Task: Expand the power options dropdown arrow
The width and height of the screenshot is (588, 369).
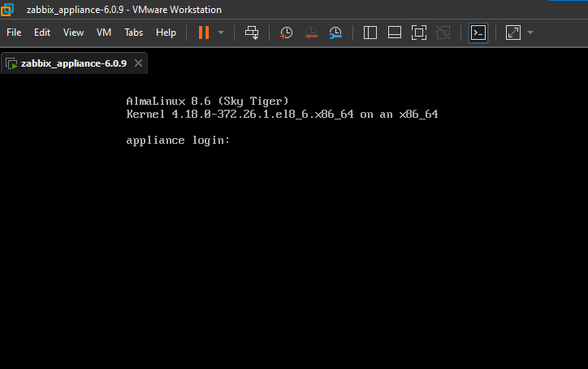Action: 221,33
